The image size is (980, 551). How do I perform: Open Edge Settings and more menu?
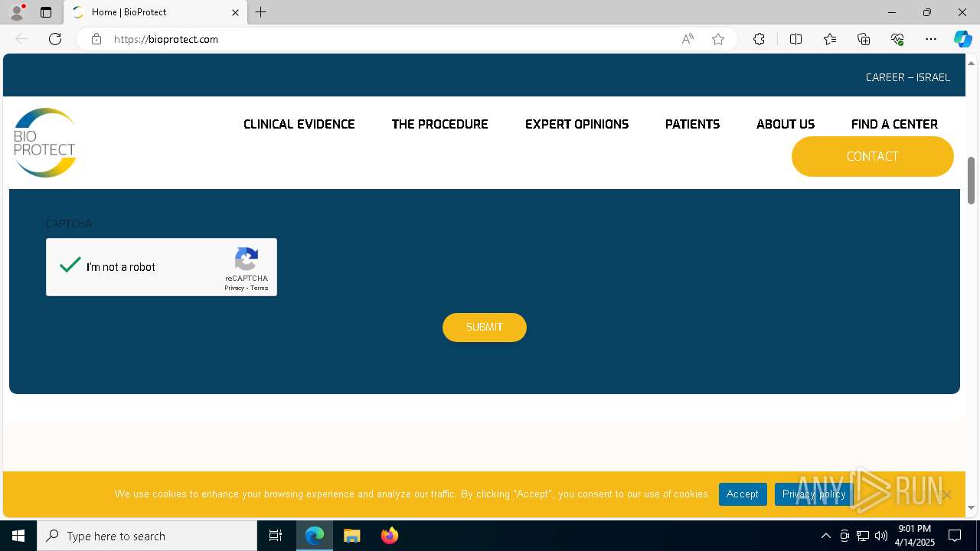click(931, 39)
